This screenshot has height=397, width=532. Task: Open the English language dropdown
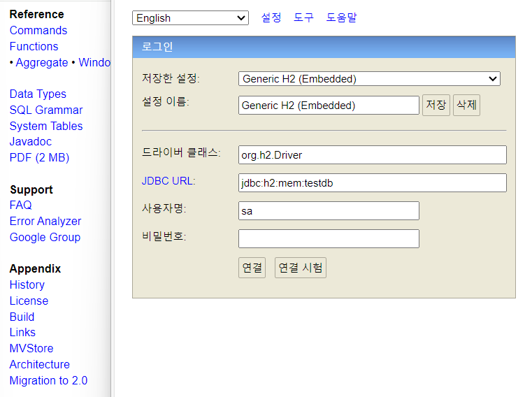[x=190, y=18]
